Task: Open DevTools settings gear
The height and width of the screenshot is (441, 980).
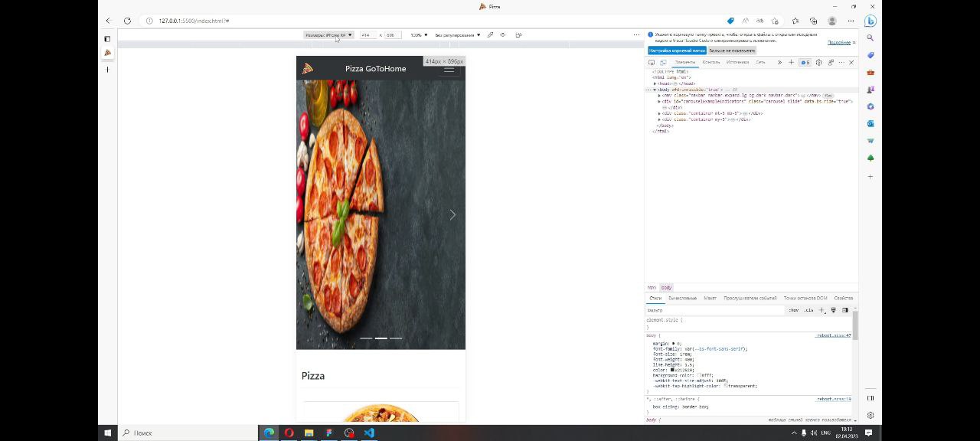Action: tap(818, 62)
